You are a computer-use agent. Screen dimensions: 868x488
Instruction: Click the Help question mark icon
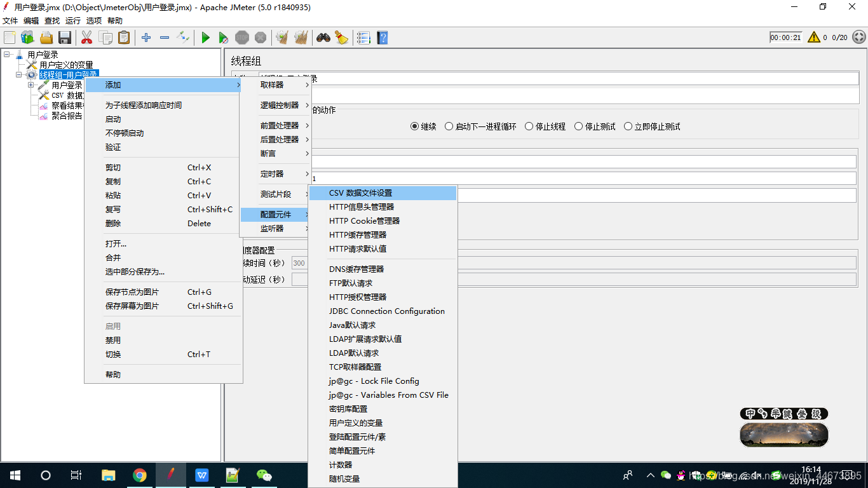tap(382, 37)
